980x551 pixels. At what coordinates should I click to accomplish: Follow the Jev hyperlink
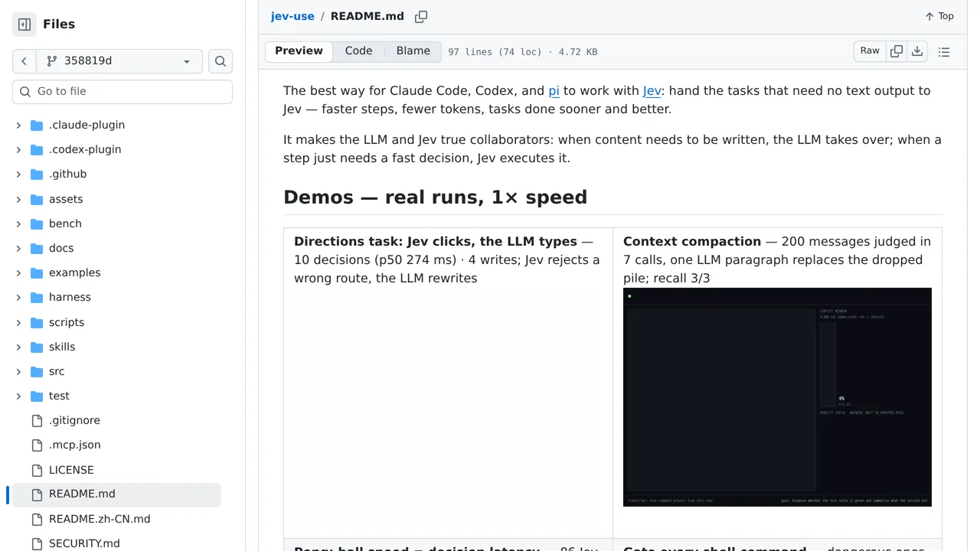point(652,90)
